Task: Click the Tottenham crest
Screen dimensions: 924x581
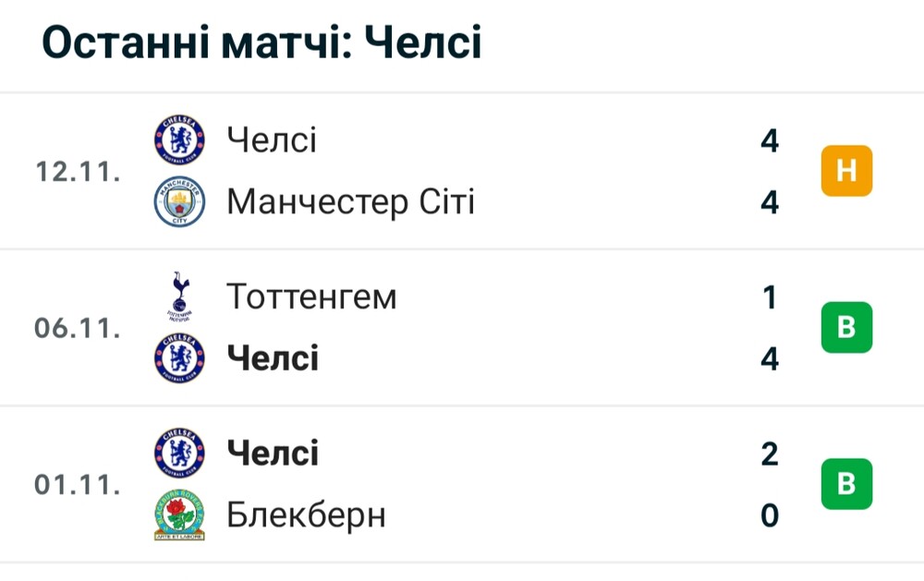Action: pos(179,297)
